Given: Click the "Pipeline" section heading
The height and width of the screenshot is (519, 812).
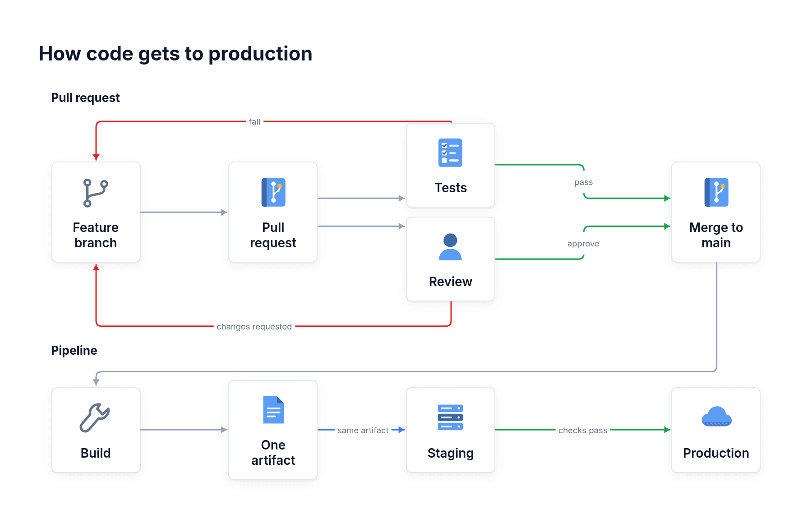Looking at the screenshot, I should pyautogui.click(x=74, y=351).
